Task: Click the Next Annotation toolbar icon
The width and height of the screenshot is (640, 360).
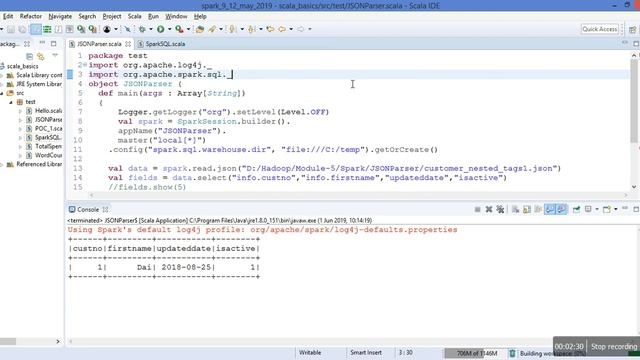Action: click(233, 29)
